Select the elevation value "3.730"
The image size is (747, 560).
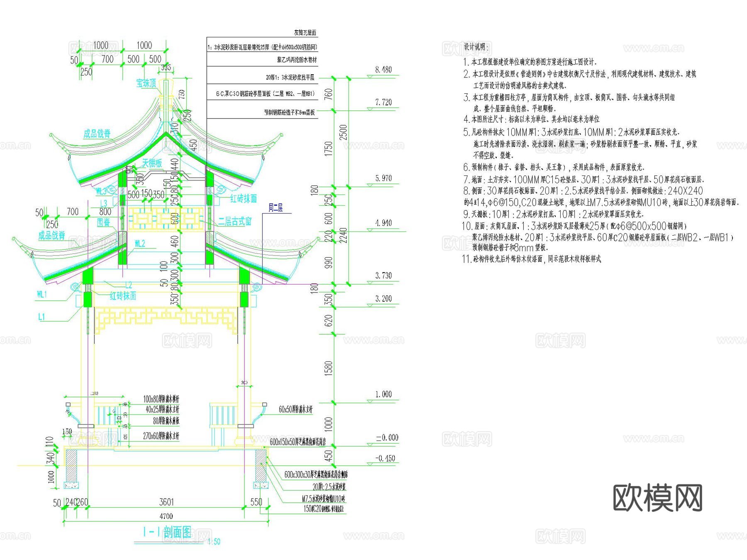point(383,275)
